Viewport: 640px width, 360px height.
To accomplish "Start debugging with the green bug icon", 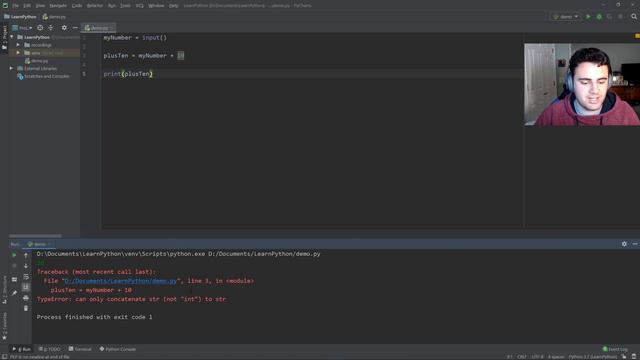I will click(599, 17).
